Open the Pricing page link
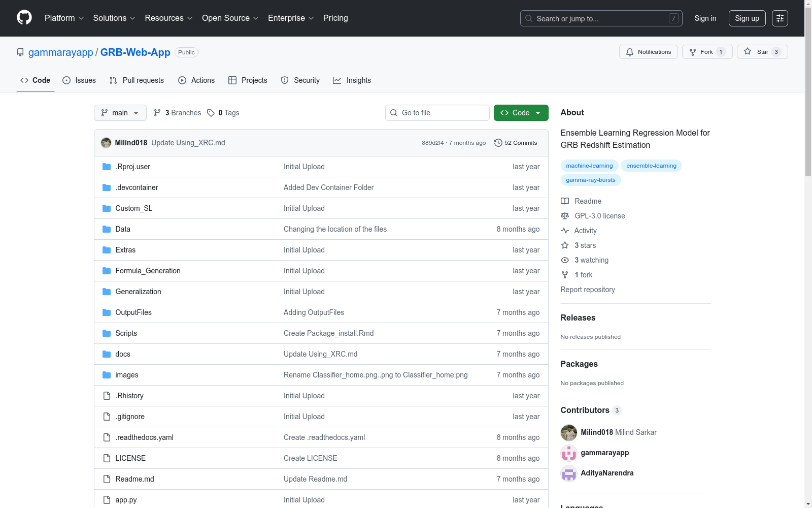 pos(335,18)
